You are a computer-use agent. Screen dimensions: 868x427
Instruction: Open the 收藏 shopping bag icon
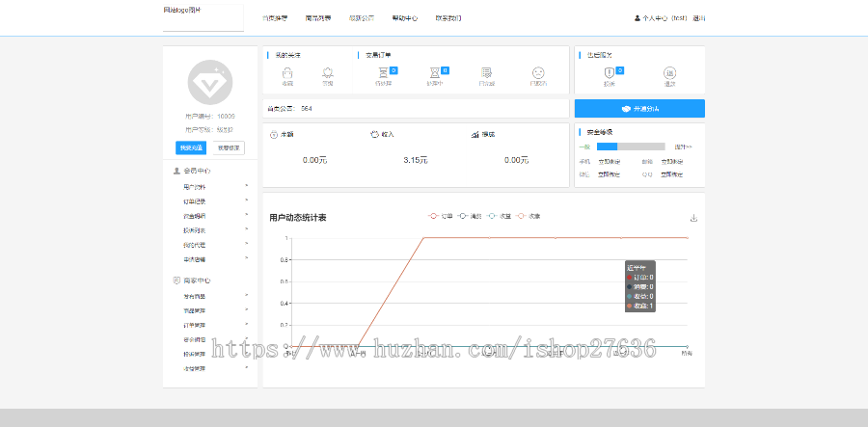click(287, 72)
